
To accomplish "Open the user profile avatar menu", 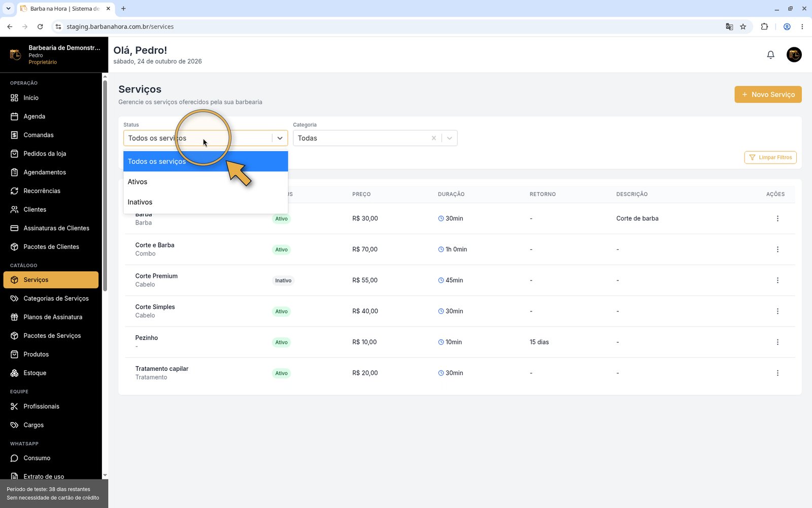I will 794,54.
